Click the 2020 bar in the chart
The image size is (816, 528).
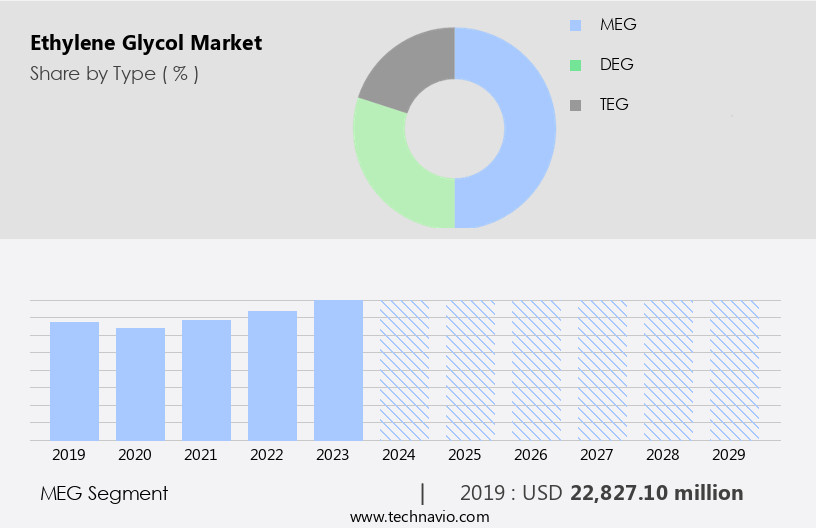pyautogui.click(x=140, y=384)
